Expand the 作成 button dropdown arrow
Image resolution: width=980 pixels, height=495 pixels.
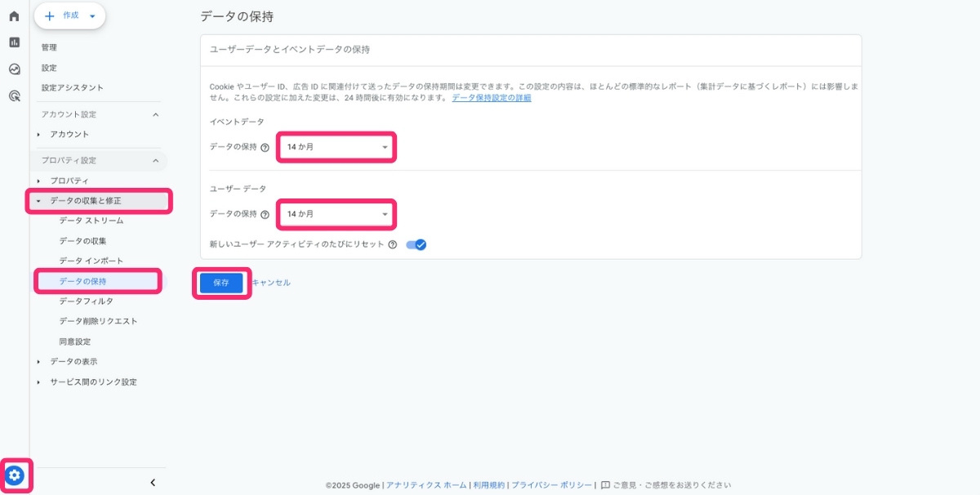[92, 16]
